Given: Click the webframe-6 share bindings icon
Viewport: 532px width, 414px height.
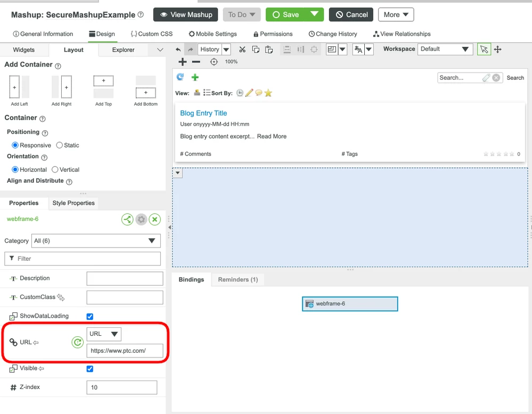Looking at the screenshot, I should coord(128,219).
